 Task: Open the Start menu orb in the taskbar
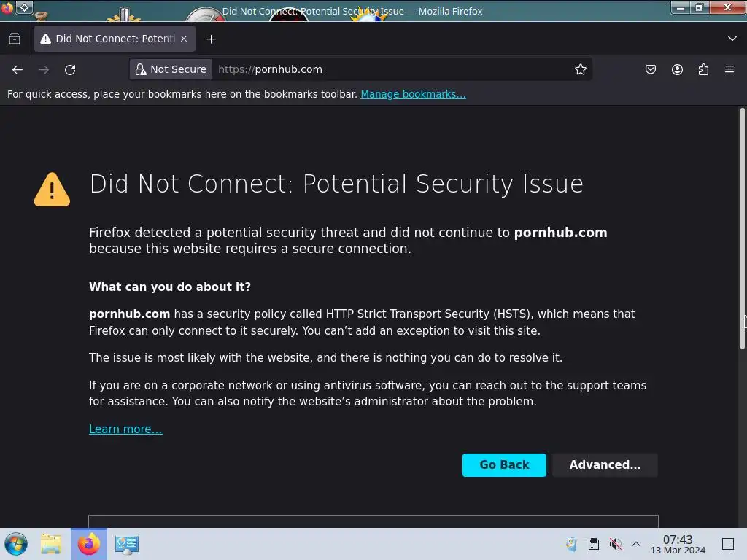[x=16, y=544]
